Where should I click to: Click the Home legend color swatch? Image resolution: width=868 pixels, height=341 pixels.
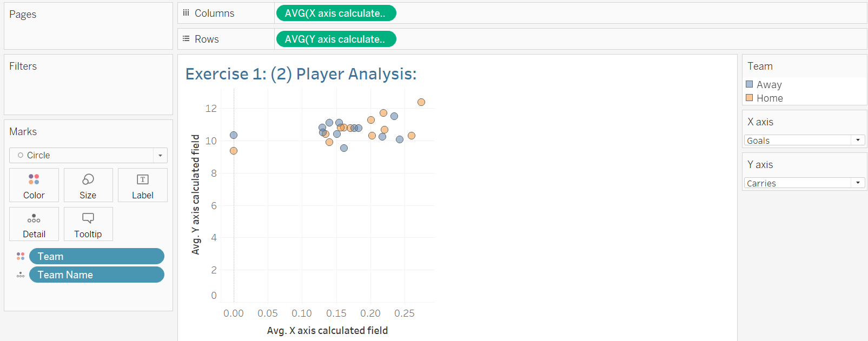750,98
